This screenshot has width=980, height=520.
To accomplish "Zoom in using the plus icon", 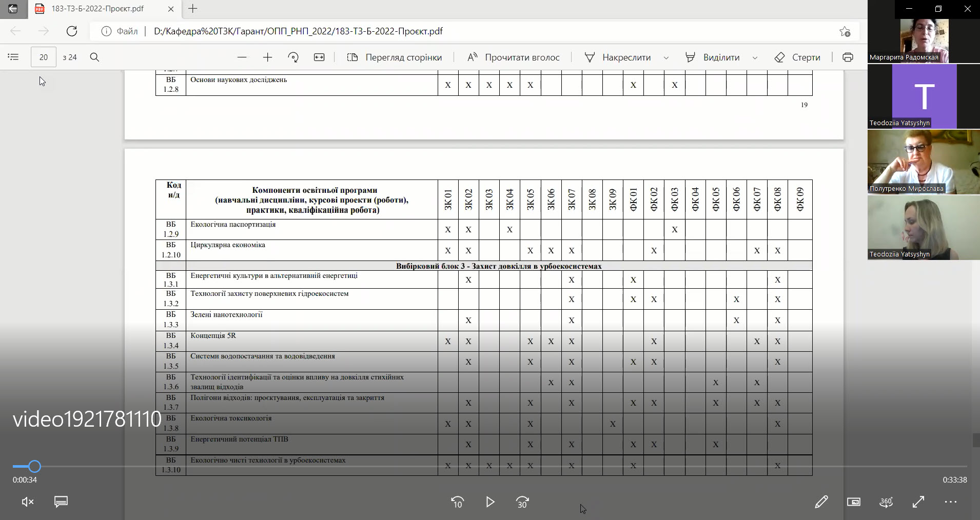I will click(x=267, y=57).
